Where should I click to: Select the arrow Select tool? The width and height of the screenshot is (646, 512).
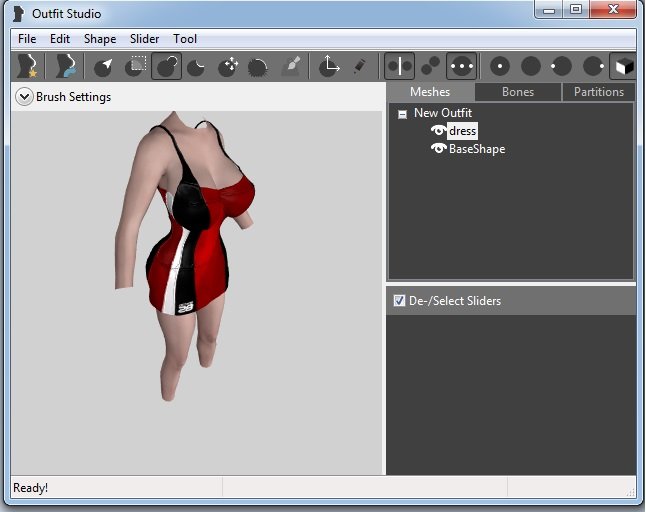104,67
